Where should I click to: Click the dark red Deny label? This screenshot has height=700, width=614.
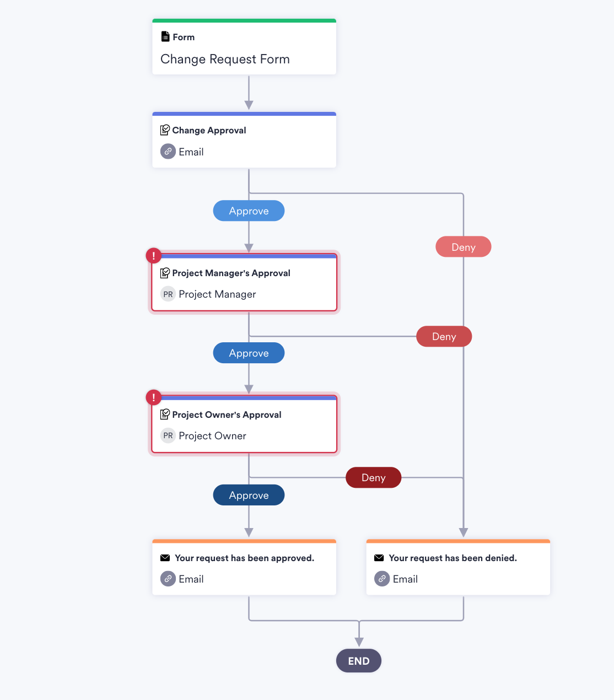tap(373, 478)
